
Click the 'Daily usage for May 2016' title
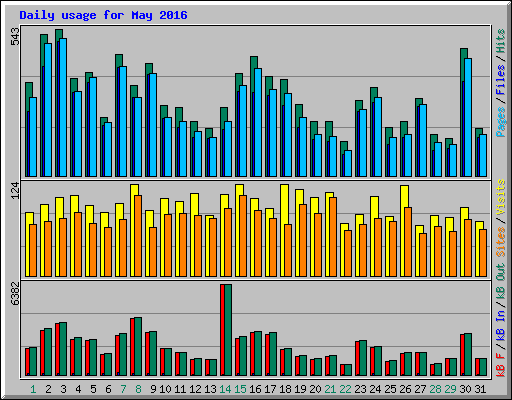[x=103, y=15]
